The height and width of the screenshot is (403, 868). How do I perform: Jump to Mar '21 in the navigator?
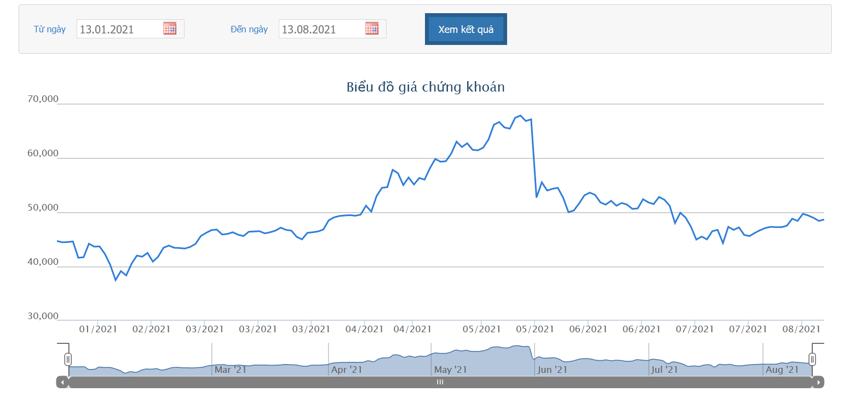231,370
